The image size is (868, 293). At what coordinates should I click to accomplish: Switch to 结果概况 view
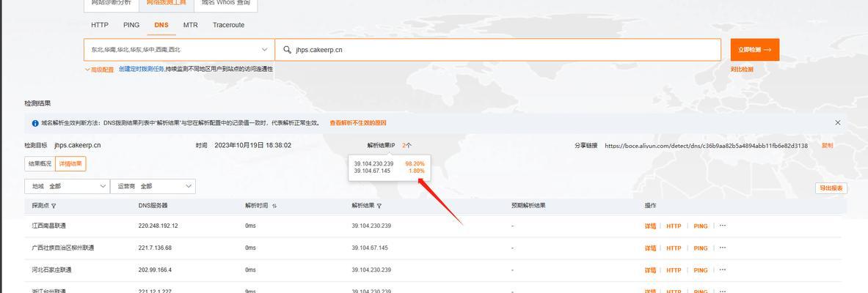click(40, 163)
